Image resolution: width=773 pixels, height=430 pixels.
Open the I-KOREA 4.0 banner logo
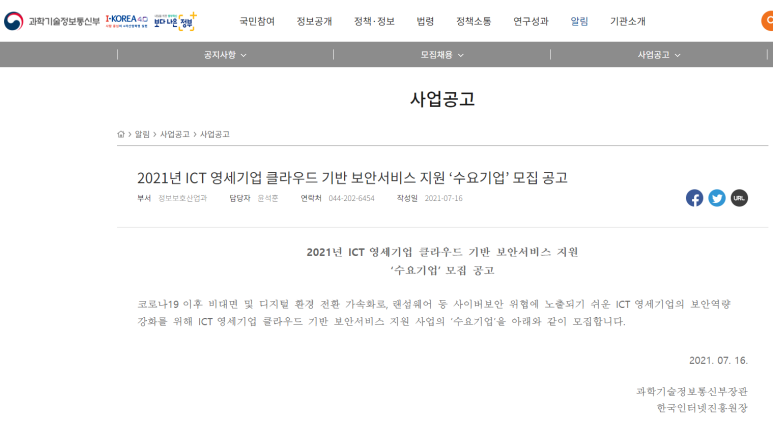point(127,21)
